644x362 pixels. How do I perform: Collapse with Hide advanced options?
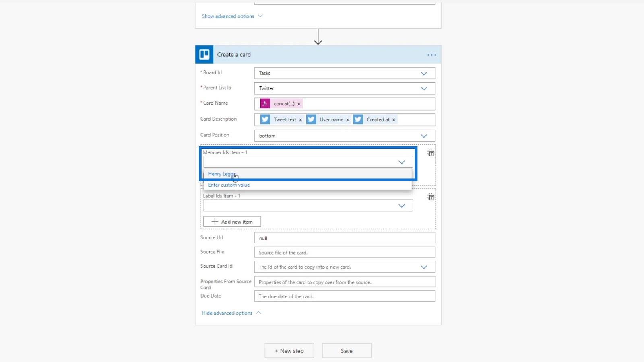tap(231, 313)
